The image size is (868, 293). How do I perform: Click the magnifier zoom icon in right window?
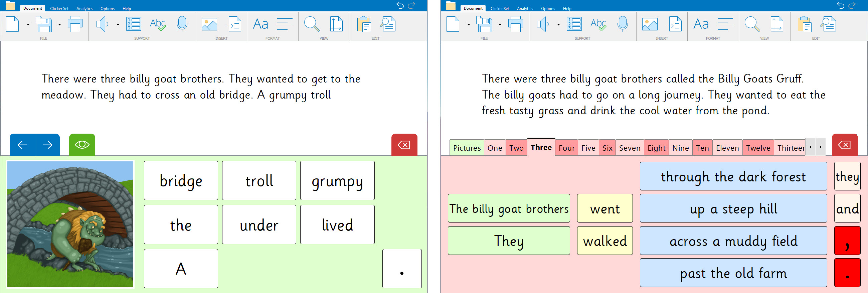tap(752, 24)
